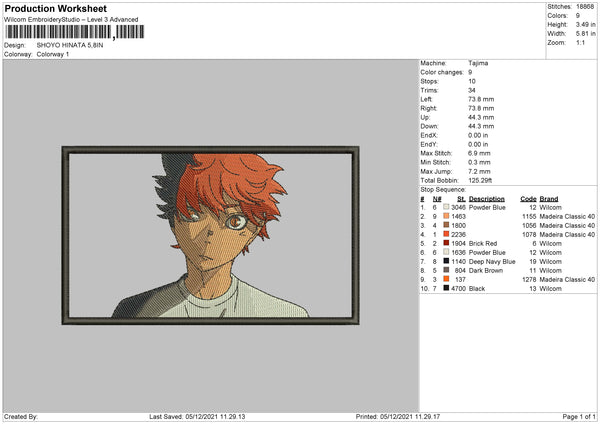Click the design name 'SHOYO HINATA 5,8IN'
Viewport: 600px width, 424px height.
click(70, 45)
